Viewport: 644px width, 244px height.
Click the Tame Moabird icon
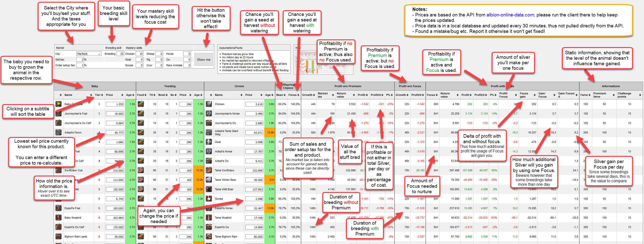209,218
